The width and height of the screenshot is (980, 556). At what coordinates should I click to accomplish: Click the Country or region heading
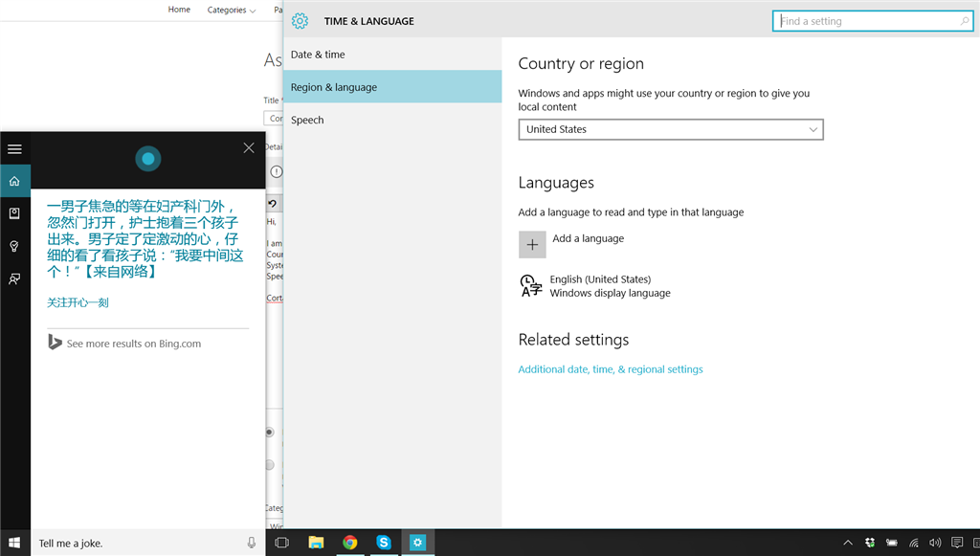coord(581,64)
